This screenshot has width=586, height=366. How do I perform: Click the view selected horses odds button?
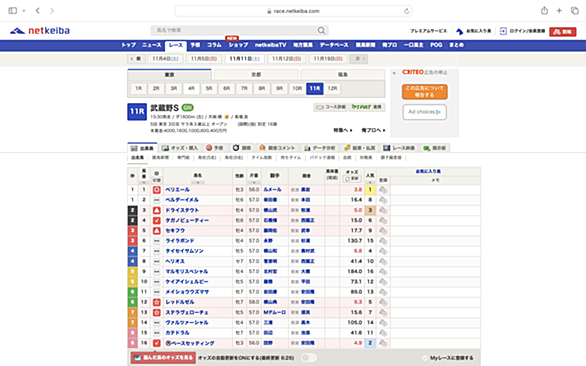[x=163, y=358]
